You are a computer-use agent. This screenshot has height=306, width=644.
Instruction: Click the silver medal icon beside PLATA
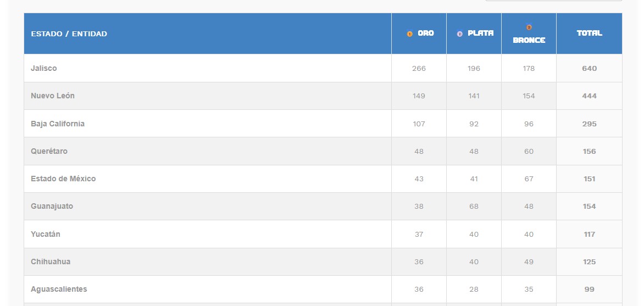459,34
